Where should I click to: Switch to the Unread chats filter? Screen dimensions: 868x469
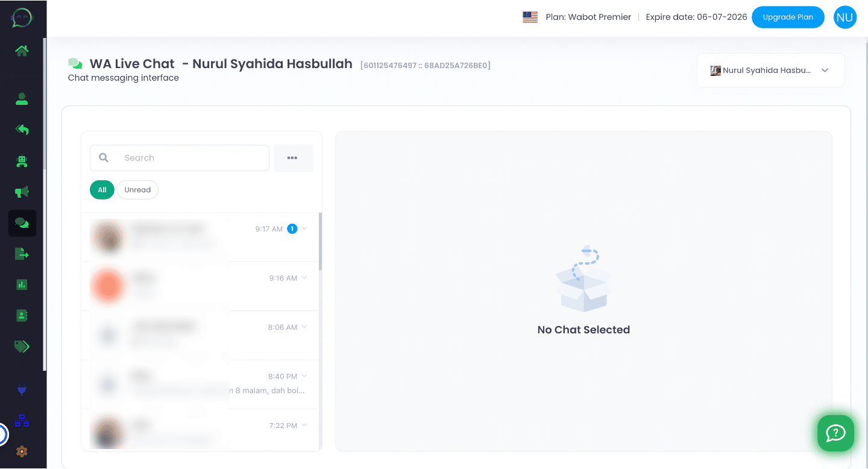pyautogui.click(x=137, y=190)
